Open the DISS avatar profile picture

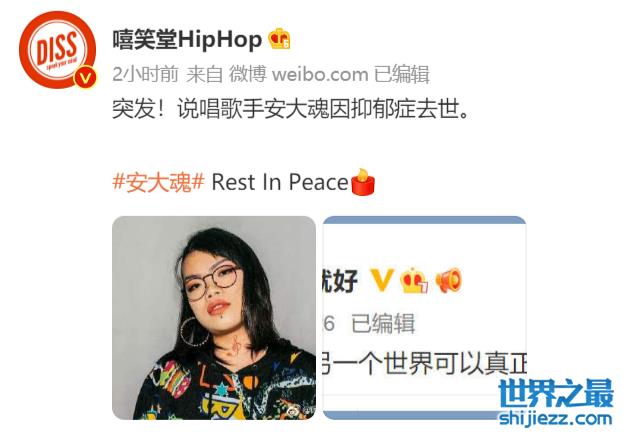[x=58, y=50]
